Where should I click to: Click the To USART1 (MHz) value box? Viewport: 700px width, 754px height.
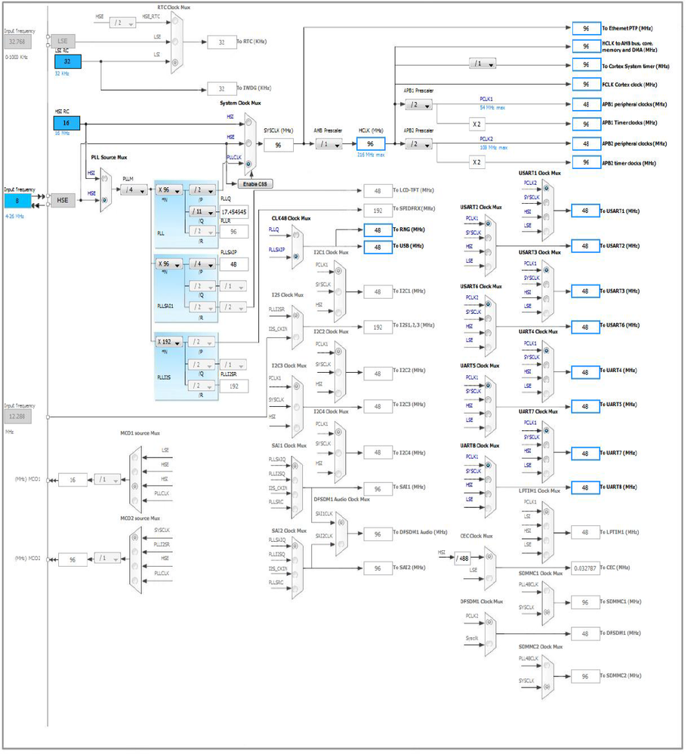[x=585, y=211]
